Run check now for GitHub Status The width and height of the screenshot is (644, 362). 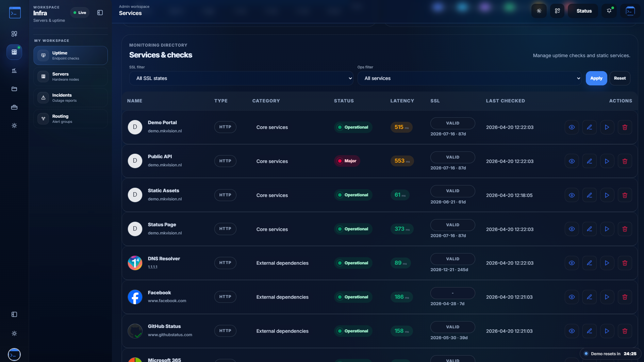(x=607, y=331)
